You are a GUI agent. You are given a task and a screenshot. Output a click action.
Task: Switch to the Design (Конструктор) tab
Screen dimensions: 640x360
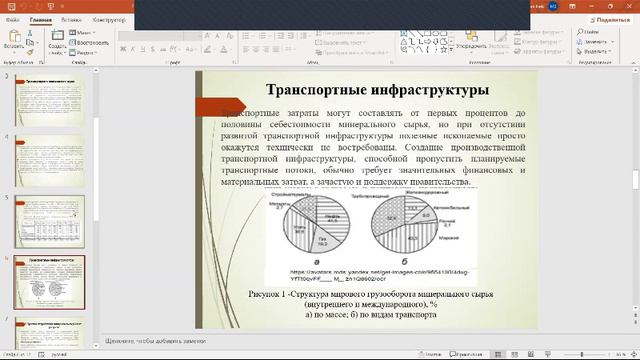109,20
